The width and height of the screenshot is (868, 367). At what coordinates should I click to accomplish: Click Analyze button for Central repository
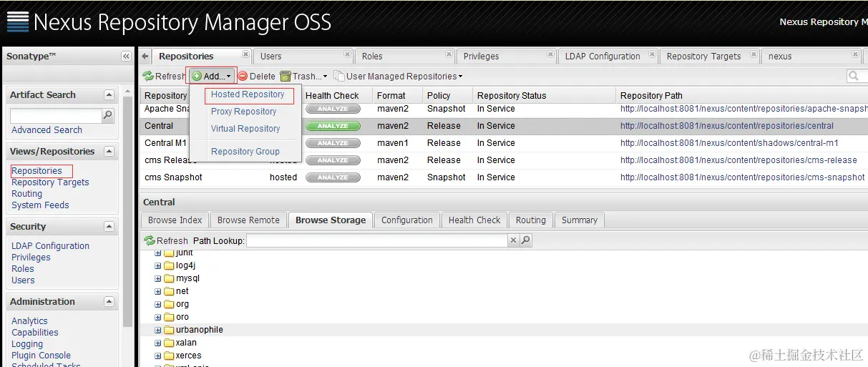333,126
